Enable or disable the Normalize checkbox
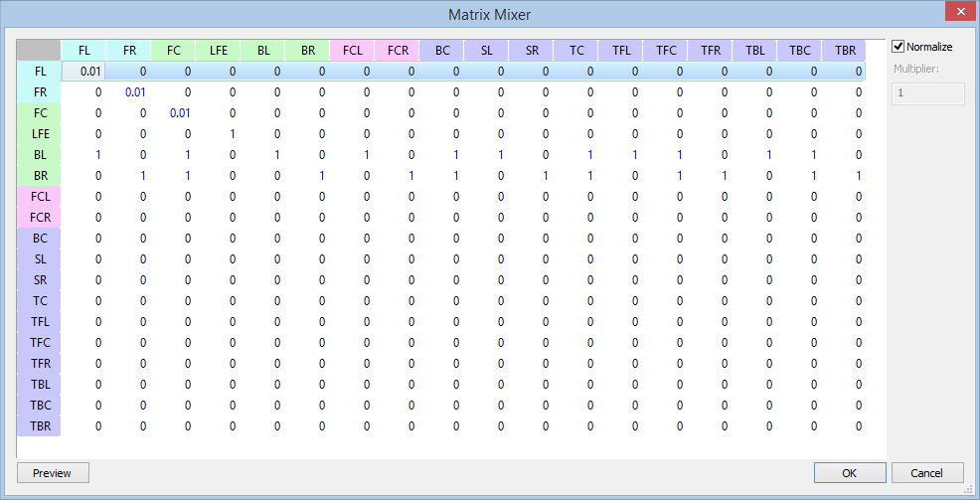Screen dimensions: 980x500 (x=898, y=47)
